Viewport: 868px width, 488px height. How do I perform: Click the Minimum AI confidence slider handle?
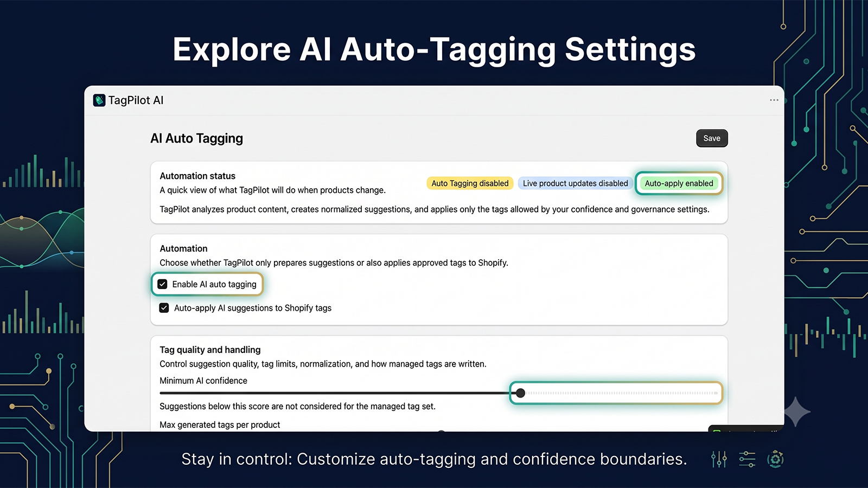(520, 393)
